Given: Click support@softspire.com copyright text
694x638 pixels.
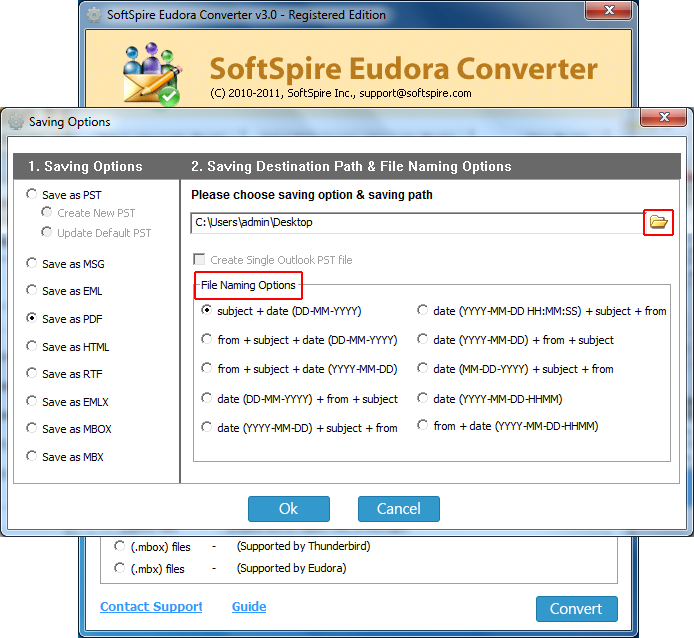Looking at the screenshot, I should 415,93.
